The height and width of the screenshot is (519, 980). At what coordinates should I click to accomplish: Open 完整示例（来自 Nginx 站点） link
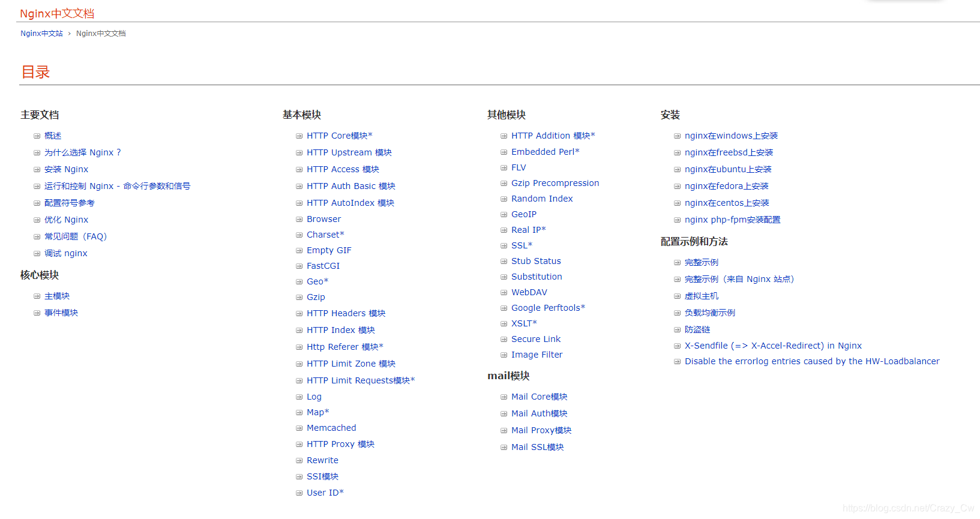coord(739,279)
